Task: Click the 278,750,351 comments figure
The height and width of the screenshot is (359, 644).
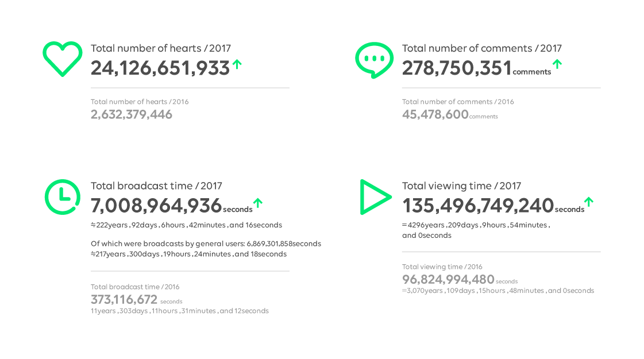Action: pyautogui.click(x=457, y=68)
